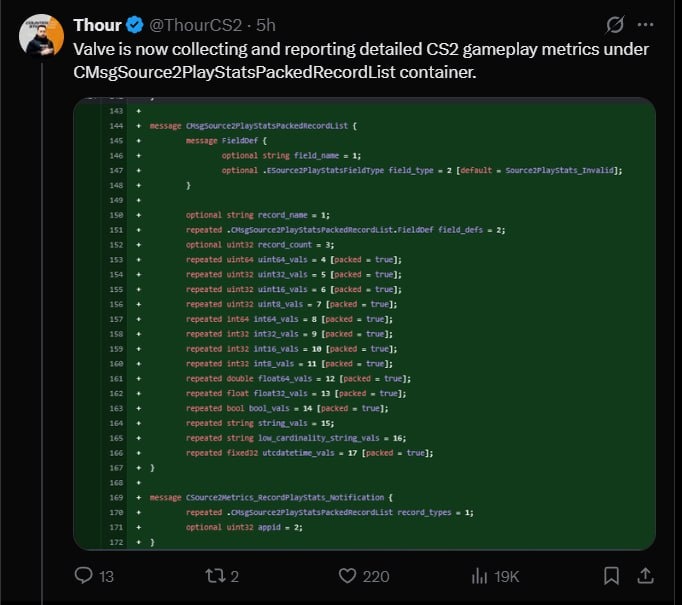Like the tweet with the heart icon

coord(347,575)
